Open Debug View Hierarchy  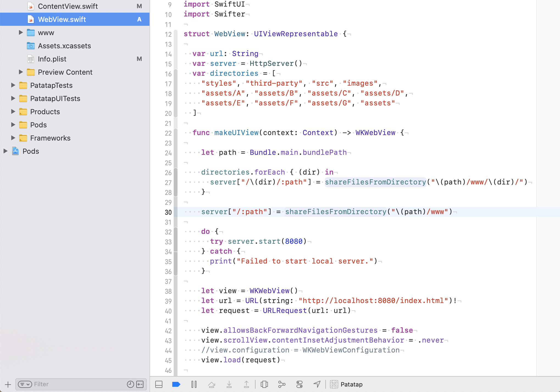point(264,384)
